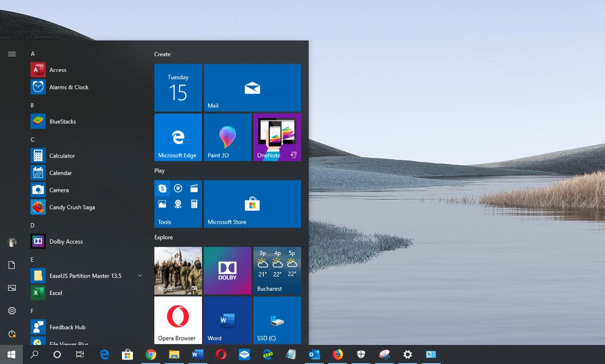Click the Create group heading
Viewport: 605px width, 364px height.
tap(162, 54)
